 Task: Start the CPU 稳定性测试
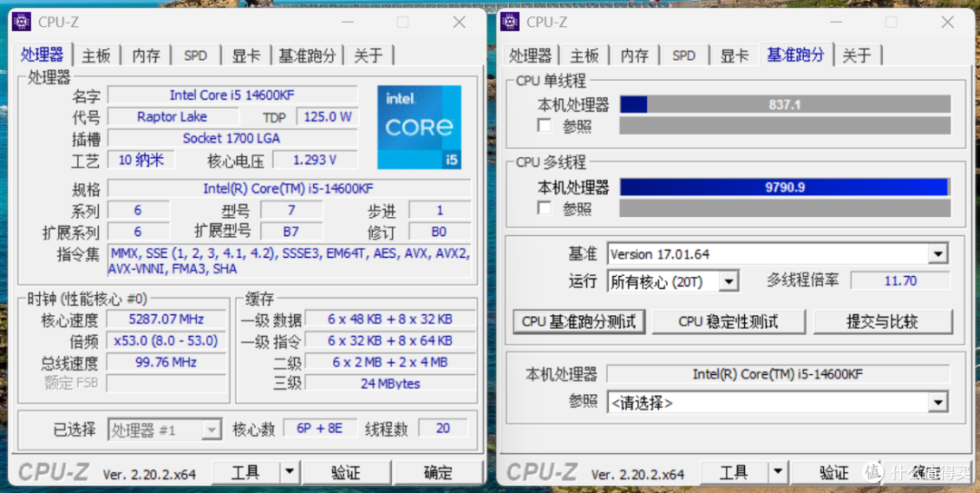[x=728, y=321]
